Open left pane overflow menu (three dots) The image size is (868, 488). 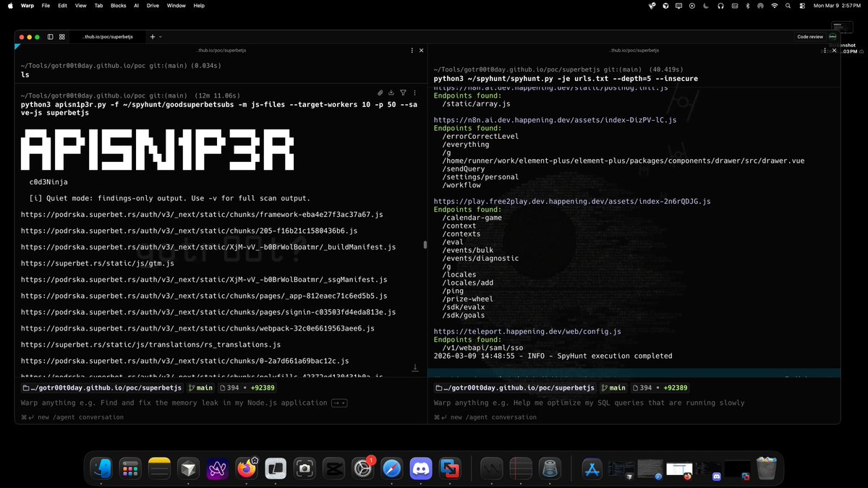pyautogui.click(x=412, y=51)
